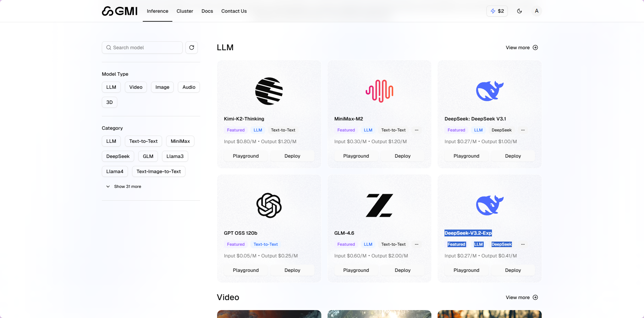Open the Inference tab
This screenshot has height=318, width=644.
(x=158, y=11)
